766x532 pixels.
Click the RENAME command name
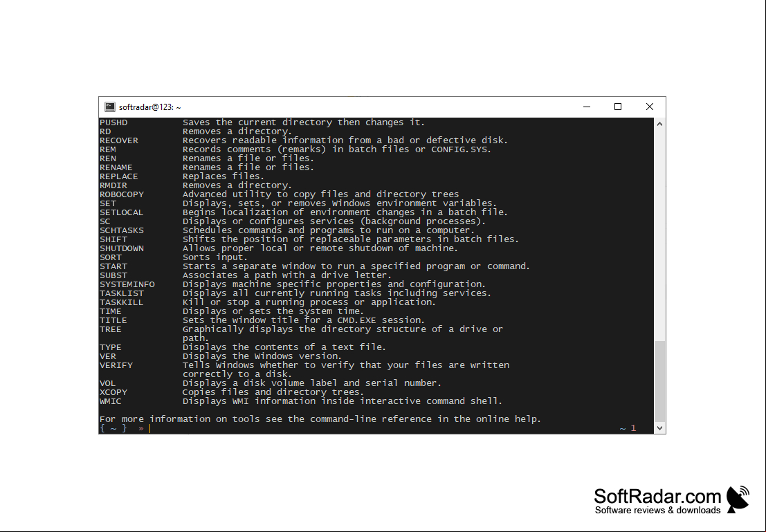point(116,167)
